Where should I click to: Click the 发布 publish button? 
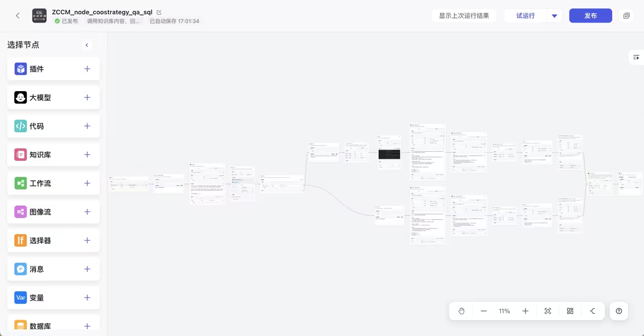(590, 16)
